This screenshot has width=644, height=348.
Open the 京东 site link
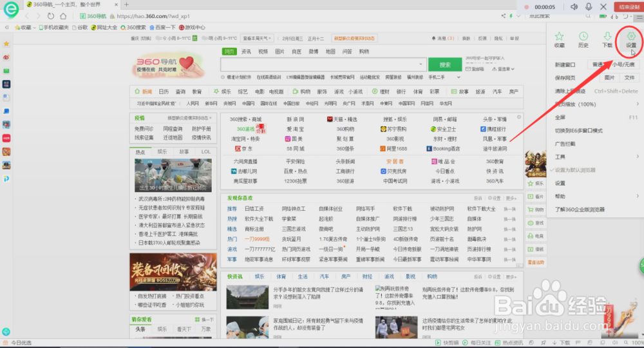coord(243,149)
